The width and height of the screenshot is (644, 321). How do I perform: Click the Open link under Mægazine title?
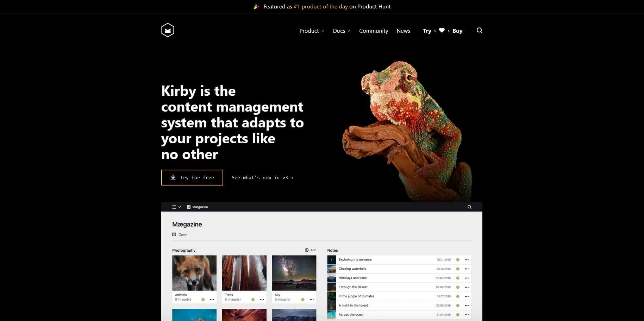pyautogui.click(x=182, y=234)
